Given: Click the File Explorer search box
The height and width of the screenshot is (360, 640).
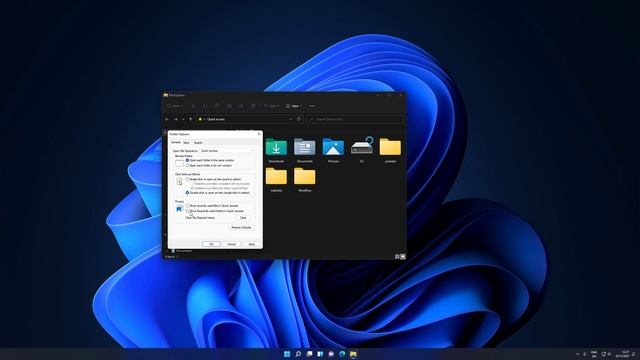Looking at the screenshot, I should point(355,119).
